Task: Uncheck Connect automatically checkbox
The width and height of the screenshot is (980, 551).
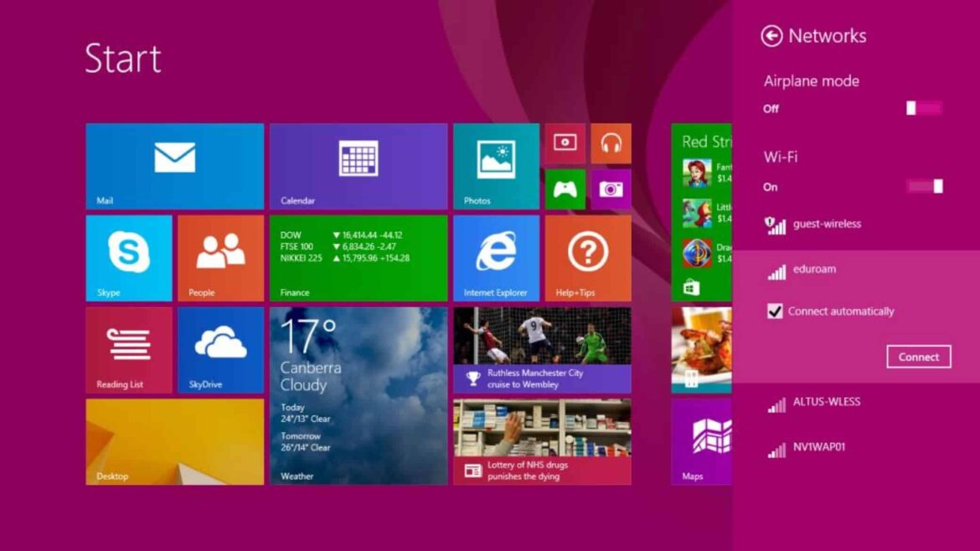Action: [776, 312]
